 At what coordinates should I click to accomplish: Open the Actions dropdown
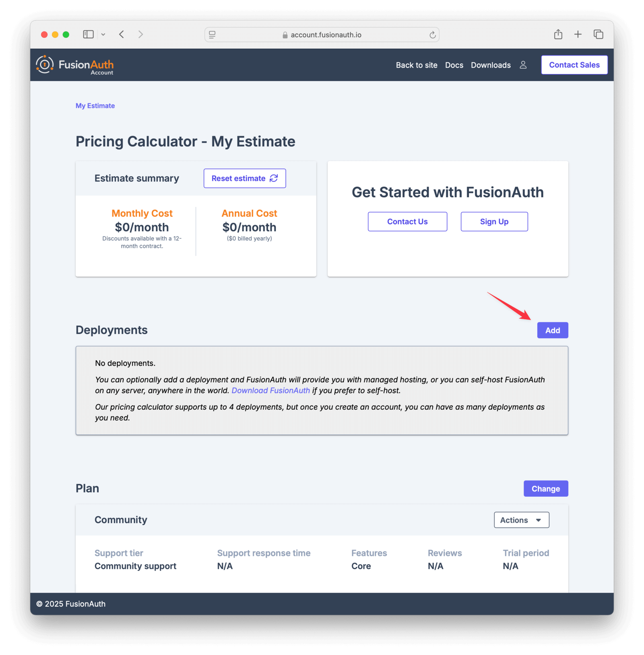tap(521, 520)
